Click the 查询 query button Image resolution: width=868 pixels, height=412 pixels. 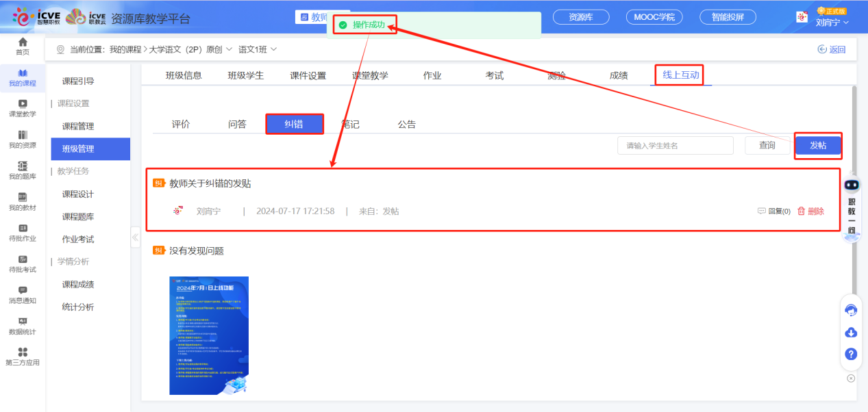tap(767, 145)
